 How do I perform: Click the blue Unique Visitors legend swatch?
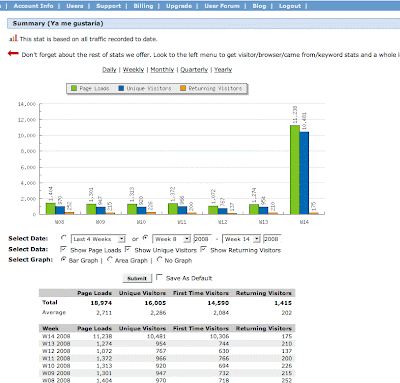(x=121, y=88)
